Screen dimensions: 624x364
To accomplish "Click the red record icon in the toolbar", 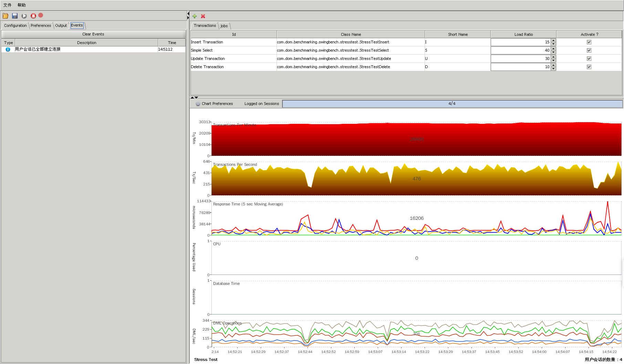I will coord(41,15).
